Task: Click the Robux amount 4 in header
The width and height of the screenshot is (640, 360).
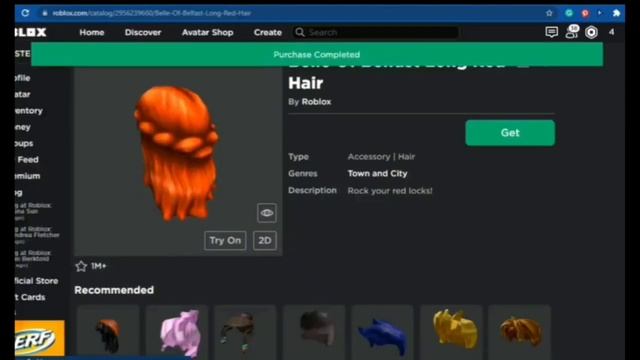Action: tap(611, 32)
